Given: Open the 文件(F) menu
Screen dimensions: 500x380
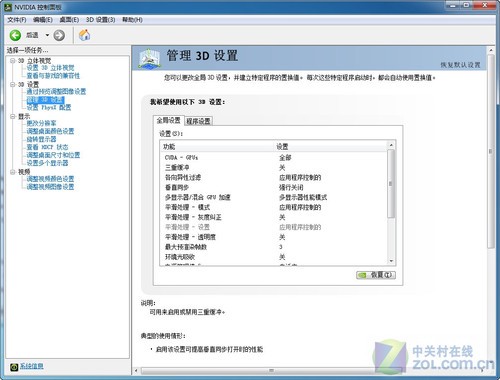Looking at the screenshot, I should [17, 20].
